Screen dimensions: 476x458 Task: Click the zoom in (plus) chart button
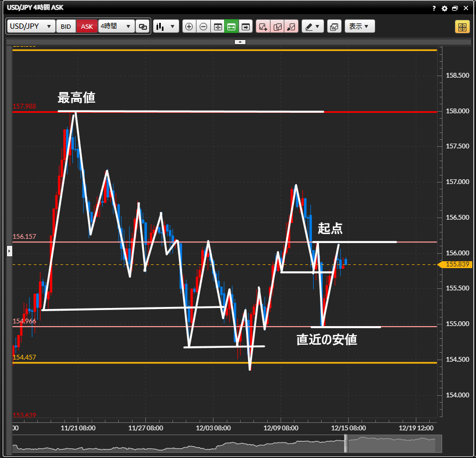(189, 27)
